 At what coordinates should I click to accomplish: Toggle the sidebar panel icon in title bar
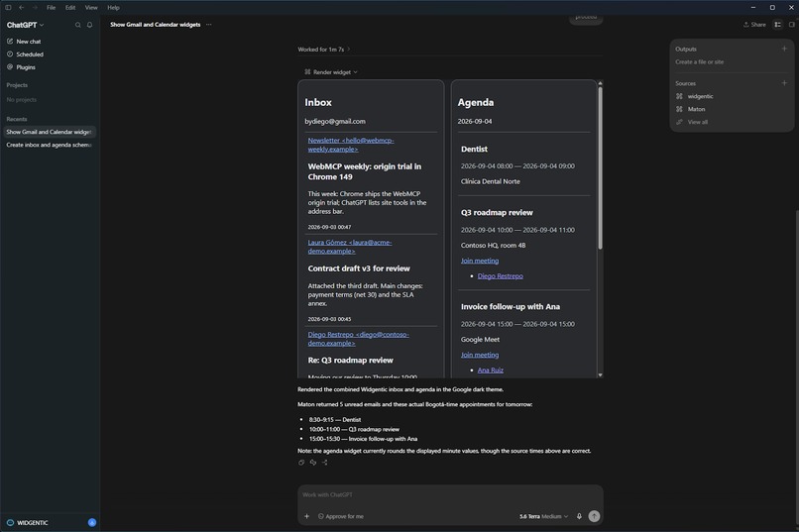click(8, 8)
